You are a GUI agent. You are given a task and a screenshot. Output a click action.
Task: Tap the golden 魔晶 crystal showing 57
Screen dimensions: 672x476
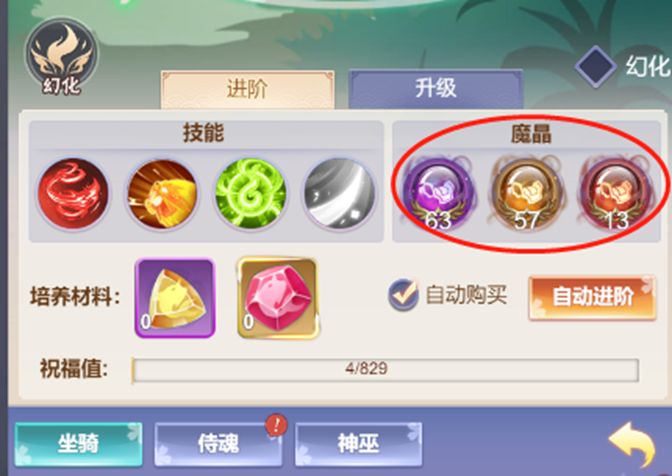(x=527, y=192)
